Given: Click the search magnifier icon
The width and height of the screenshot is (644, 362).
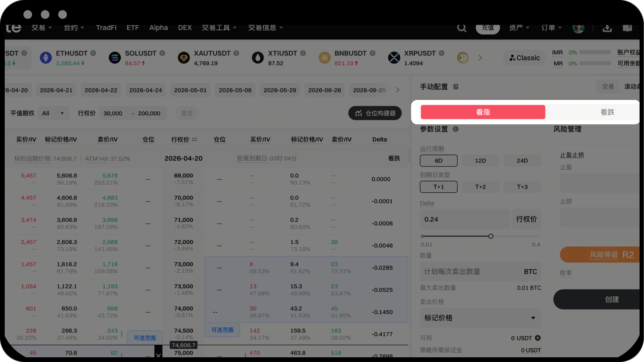Looking at the screenshot, I should point(461,28).
